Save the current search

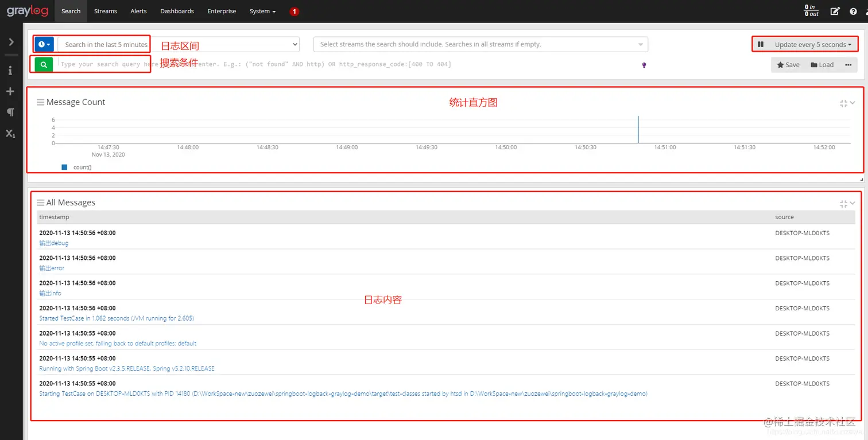pos(788,65)
